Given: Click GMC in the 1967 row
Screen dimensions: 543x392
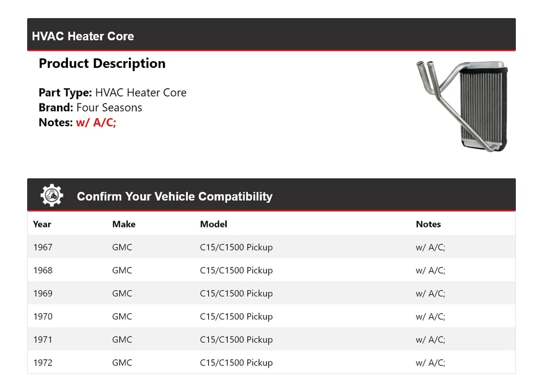Looking at the screenshot, I should pos(122,247).
